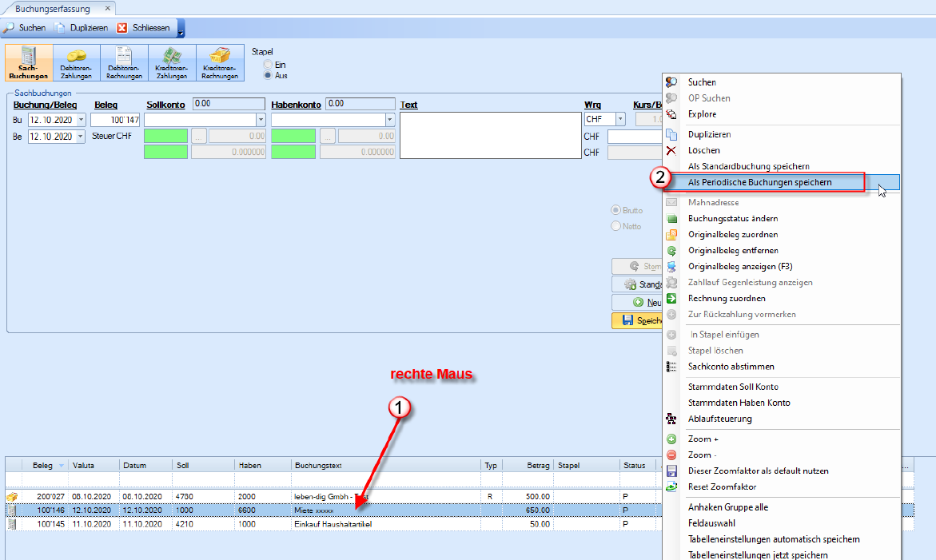This screenshot has width=936, height=560.
Task: Select the Netto radio option
Action: coord(615,226)
